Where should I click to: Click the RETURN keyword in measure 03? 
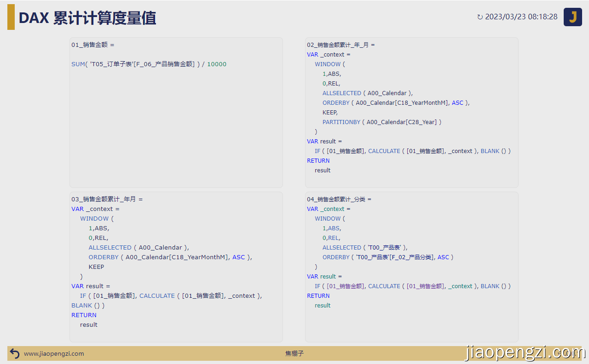pyautogui.click(x=84, y=315)
